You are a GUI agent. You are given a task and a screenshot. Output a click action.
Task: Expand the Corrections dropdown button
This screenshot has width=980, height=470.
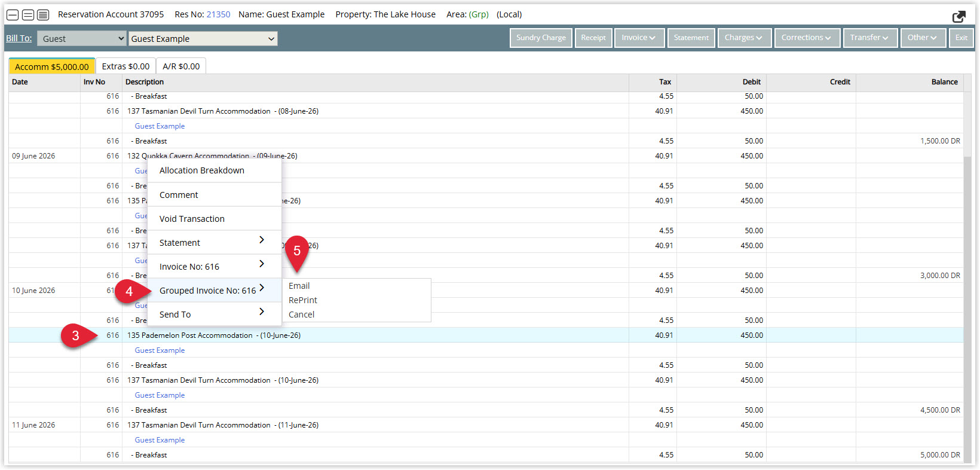pos(807,38)
